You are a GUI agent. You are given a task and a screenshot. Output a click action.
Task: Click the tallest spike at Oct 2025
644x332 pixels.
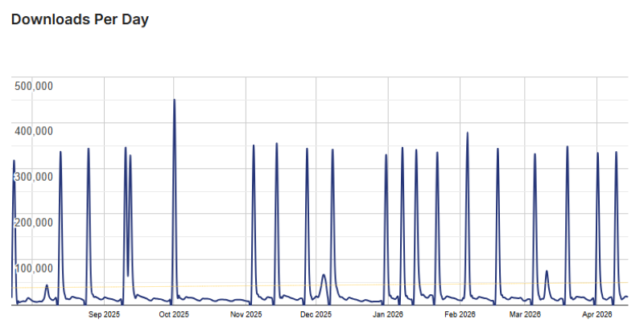coord(174,100)
